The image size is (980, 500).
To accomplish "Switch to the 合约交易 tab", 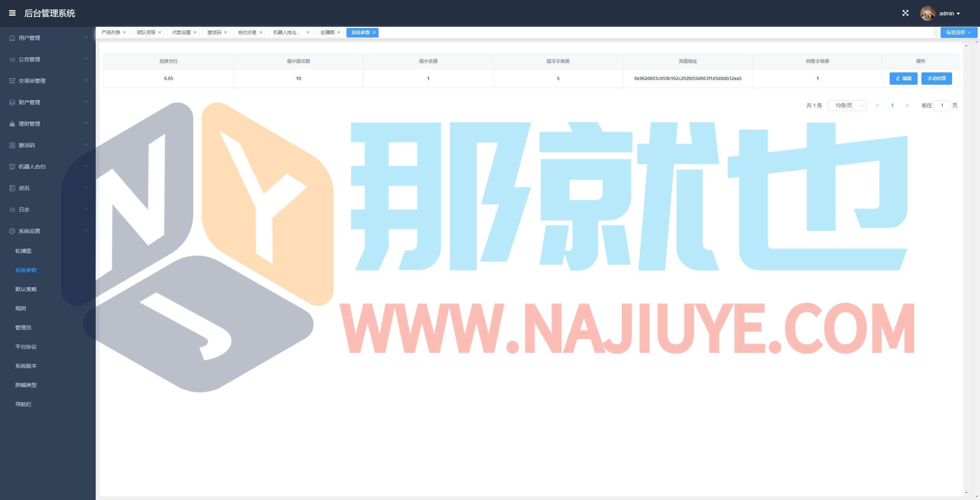I will (x=247, y=33).
